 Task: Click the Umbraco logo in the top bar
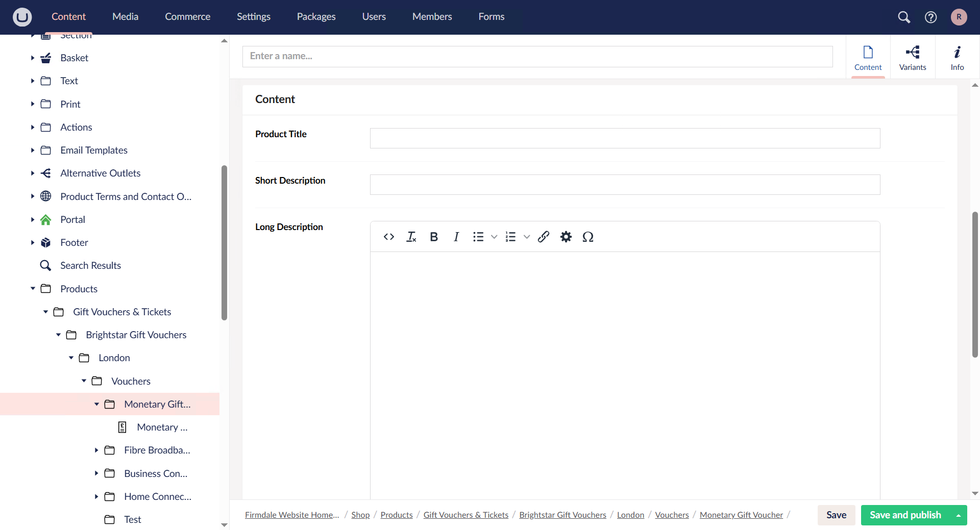22,17
